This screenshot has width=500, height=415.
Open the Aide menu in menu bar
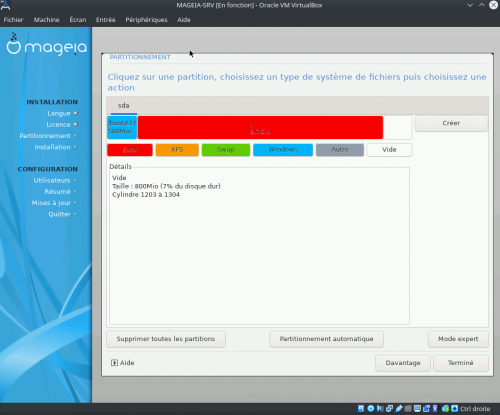pyautogui.click(x=184, y=20)
